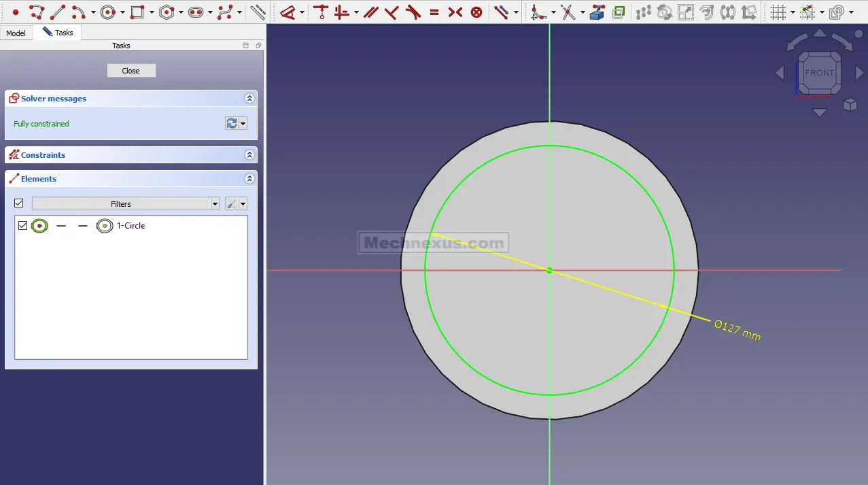The image size is (868, 485).
Task: Select the External Geometry tool
Action: pos(597,12)
